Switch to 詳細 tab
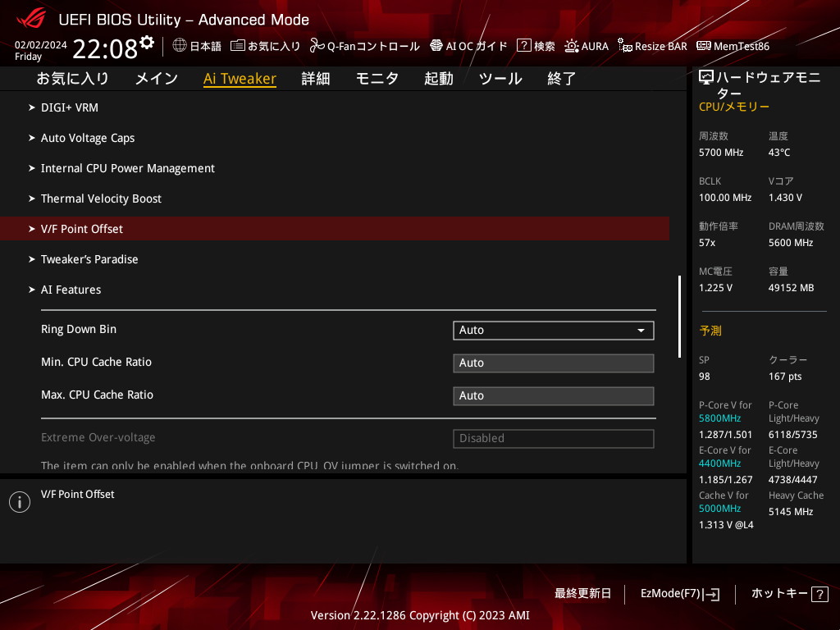Screen dimensions: 840x630 [x=316, y=79]
